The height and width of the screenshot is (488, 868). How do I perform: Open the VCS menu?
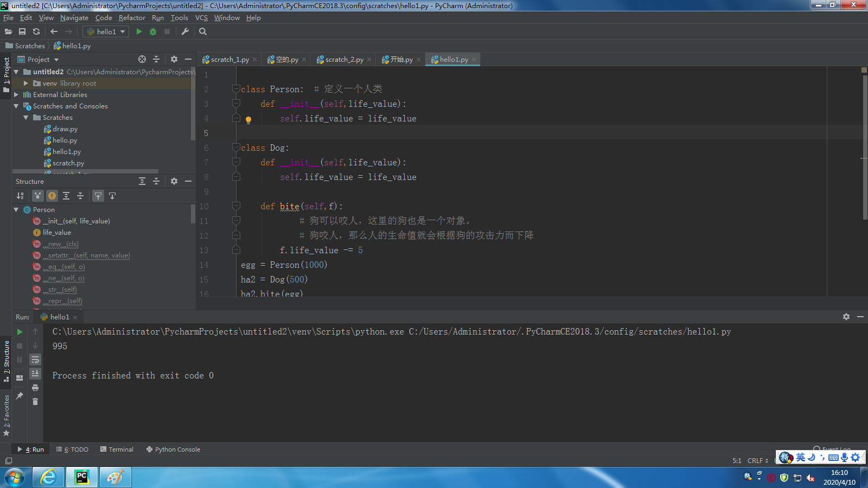[201, 17]
